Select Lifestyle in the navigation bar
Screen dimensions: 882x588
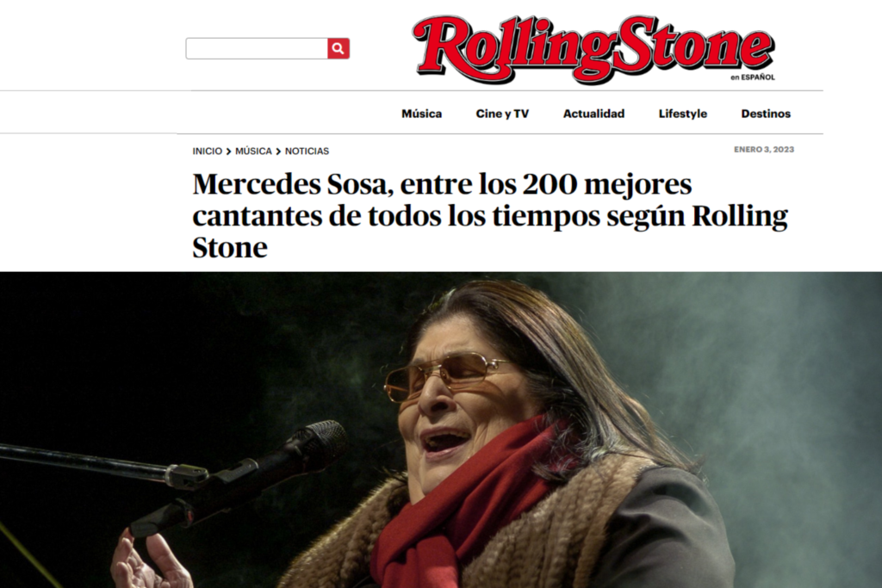[683, 114]
